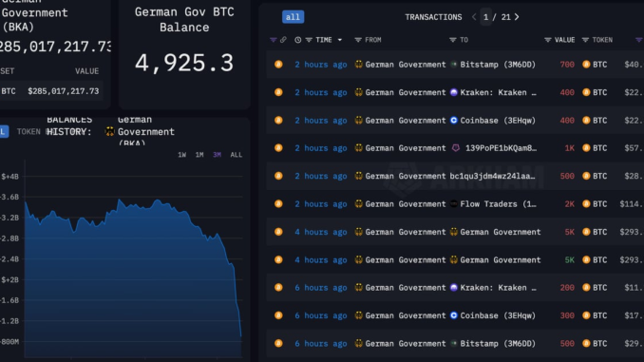This screenshot has height=362, width=644.
Task: Select value '2K' in Flow Traders row
Action: [x=570, y=204]
